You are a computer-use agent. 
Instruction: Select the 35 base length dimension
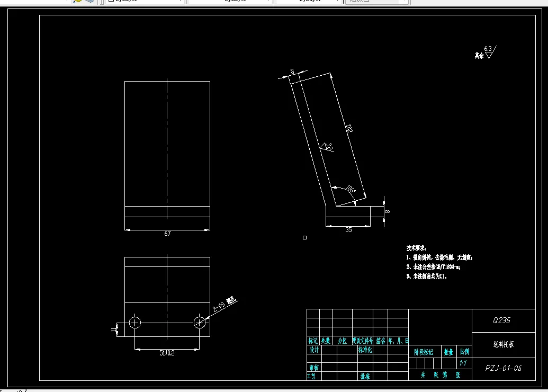pos(348,230)
